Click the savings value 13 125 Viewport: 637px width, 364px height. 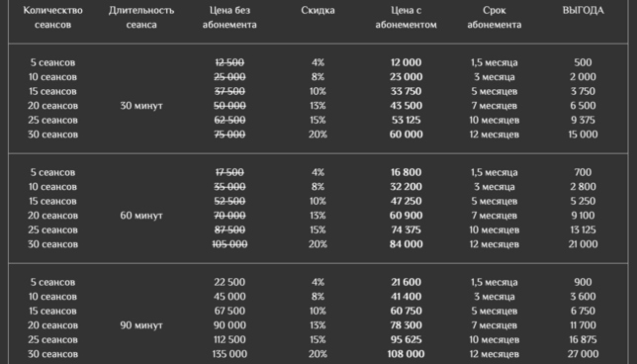583,229
